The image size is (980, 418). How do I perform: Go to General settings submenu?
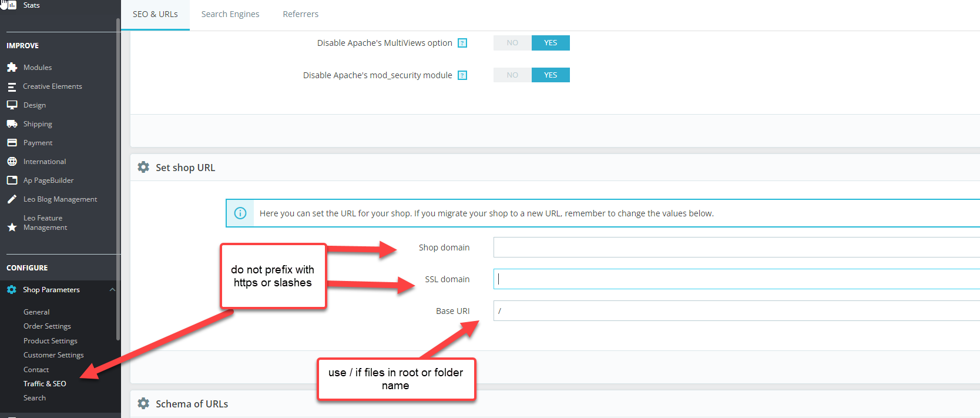coord(36,312)
